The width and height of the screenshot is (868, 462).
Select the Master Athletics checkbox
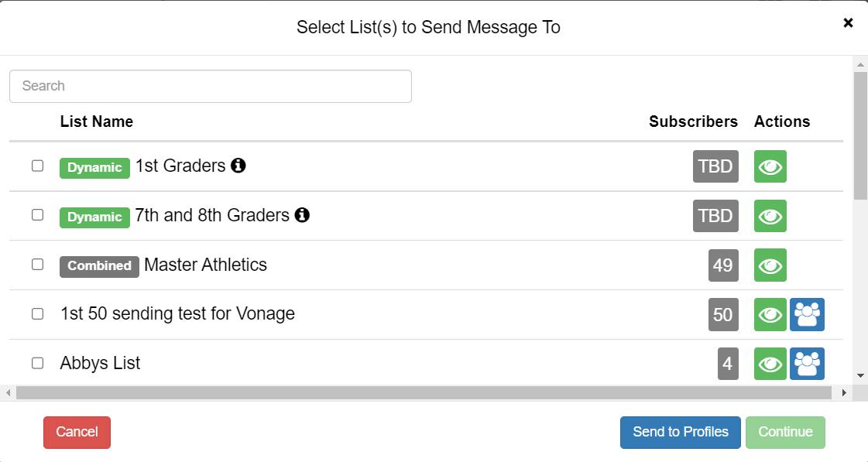[38, 264]
